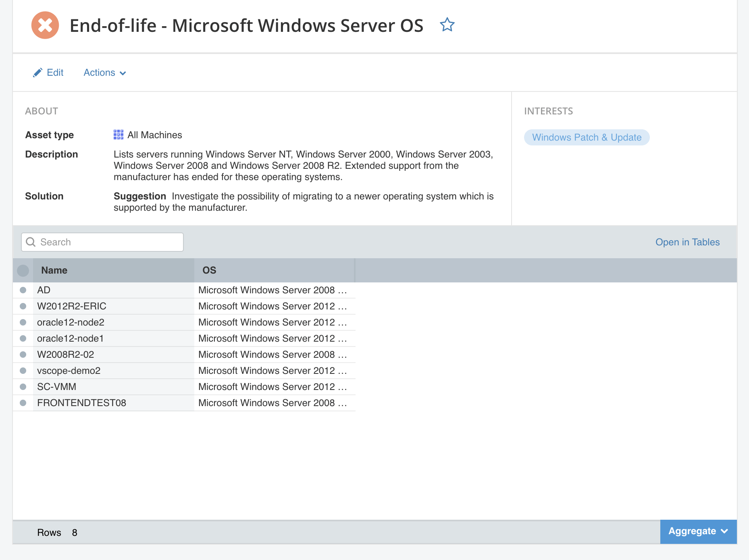Select the row marker for oracle12-node1
The width and height of the screenshot is (749, 560).
pyautogui.click(x=23, y=338)
